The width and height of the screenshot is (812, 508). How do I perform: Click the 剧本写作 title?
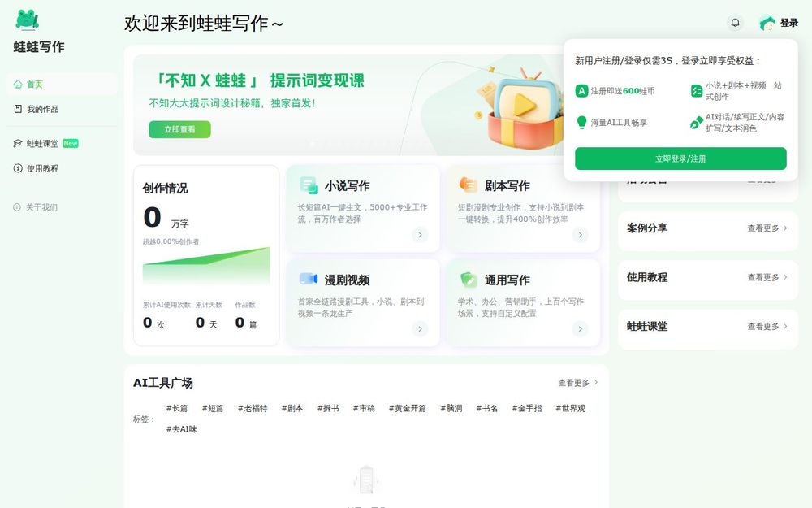[507, 185]
